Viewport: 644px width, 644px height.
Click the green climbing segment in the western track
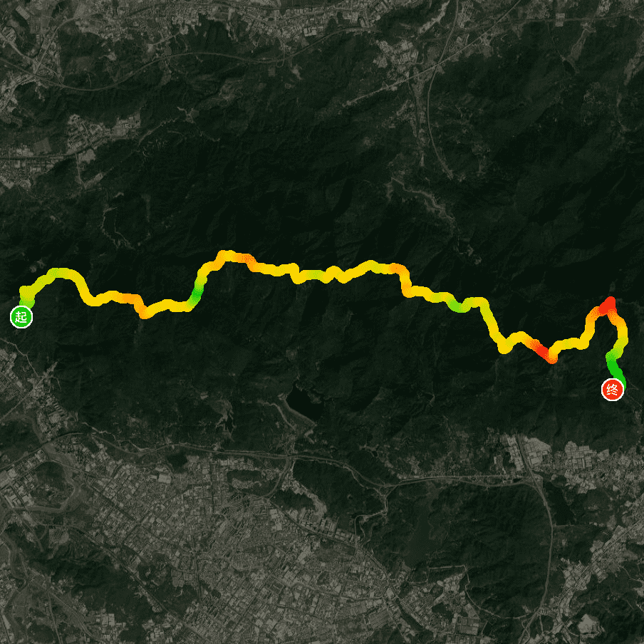coord(198,290)
